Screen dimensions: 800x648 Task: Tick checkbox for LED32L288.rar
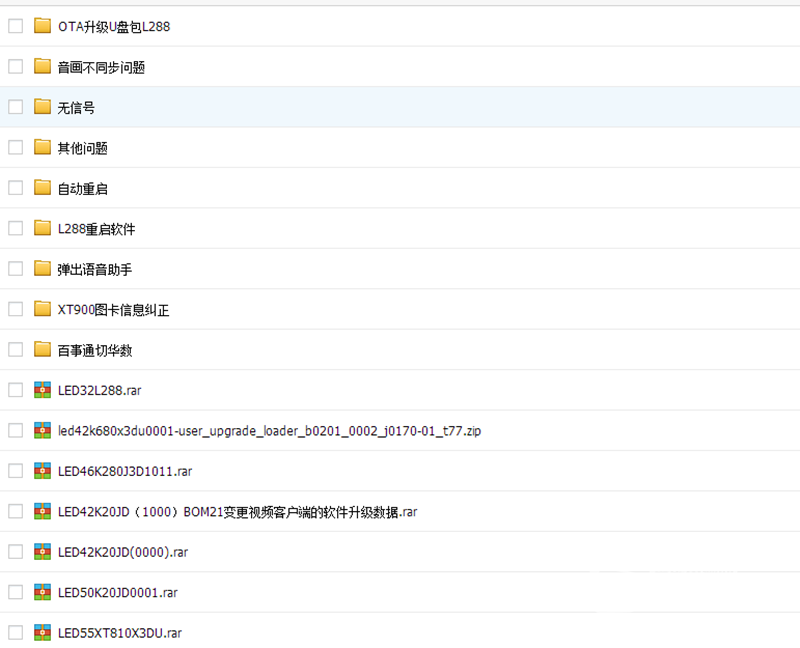pos(16,390)
